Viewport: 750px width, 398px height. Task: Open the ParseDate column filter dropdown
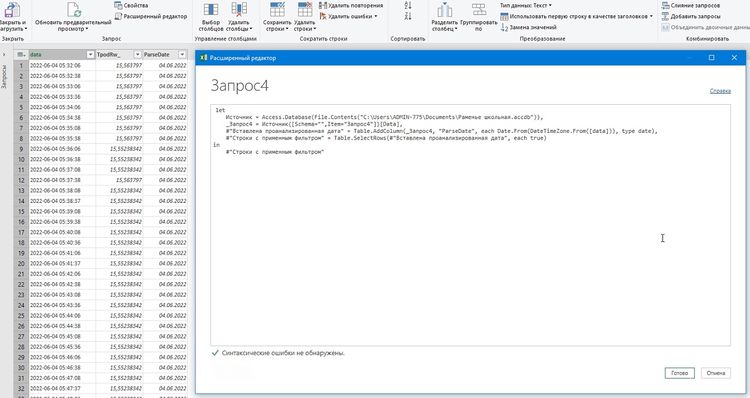click(182, 55)
